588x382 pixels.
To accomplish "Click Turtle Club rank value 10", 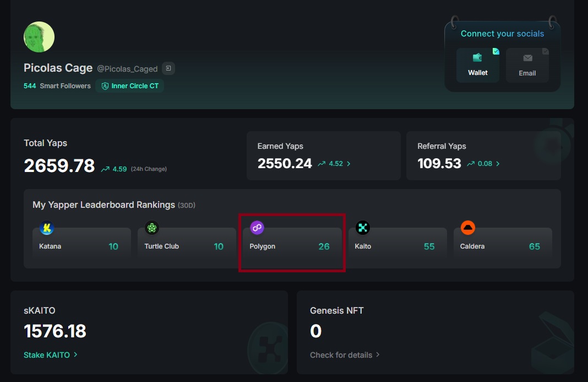I will point(219,246).
